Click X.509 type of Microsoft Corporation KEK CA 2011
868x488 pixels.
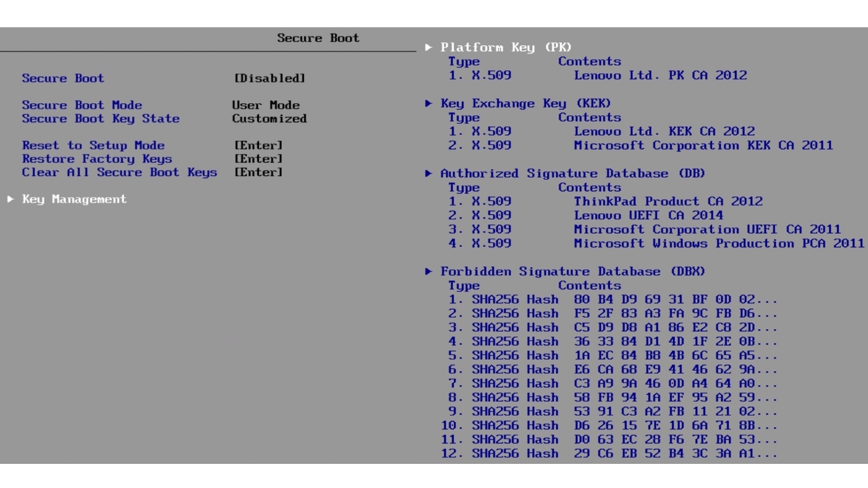tap(491, 145)
